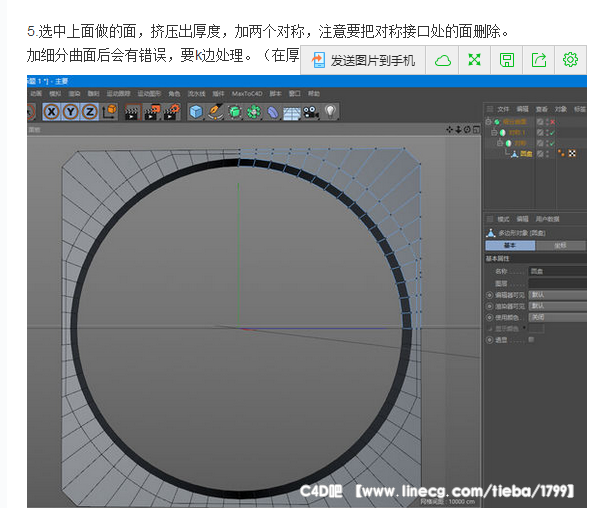Open the 使用颜色 dropdown
The image size is (600, 508).
pos(558,318)
